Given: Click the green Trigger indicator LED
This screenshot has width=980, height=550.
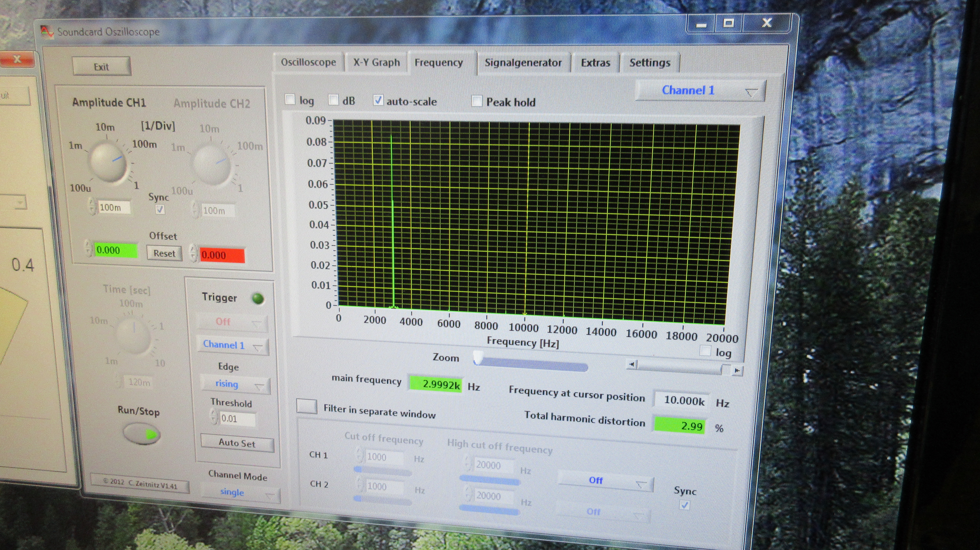Looking at the screenshot, I should click(258, 298).
